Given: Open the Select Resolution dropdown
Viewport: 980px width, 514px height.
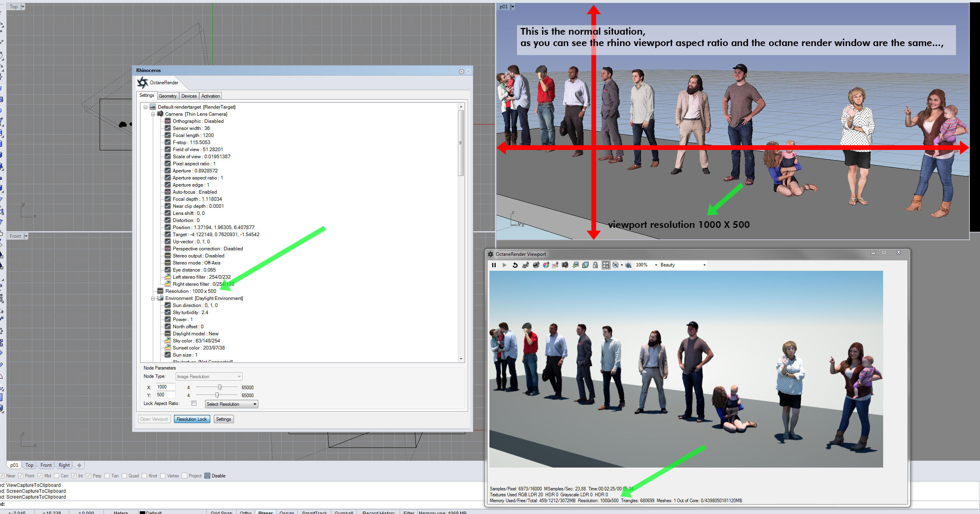Looking at the screenshot, I should 231,404.
